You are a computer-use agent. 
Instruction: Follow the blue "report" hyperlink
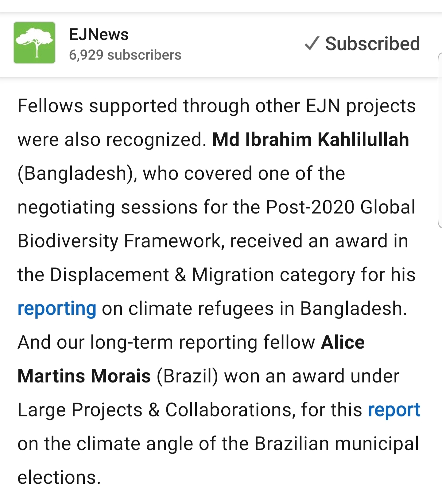(x=394, y=410)
